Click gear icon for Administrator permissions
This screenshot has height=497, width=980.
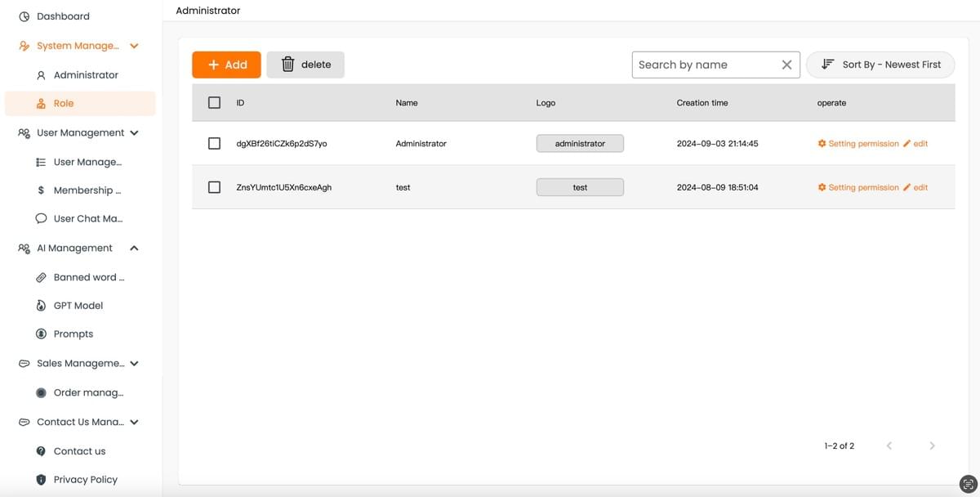point(822,144)
